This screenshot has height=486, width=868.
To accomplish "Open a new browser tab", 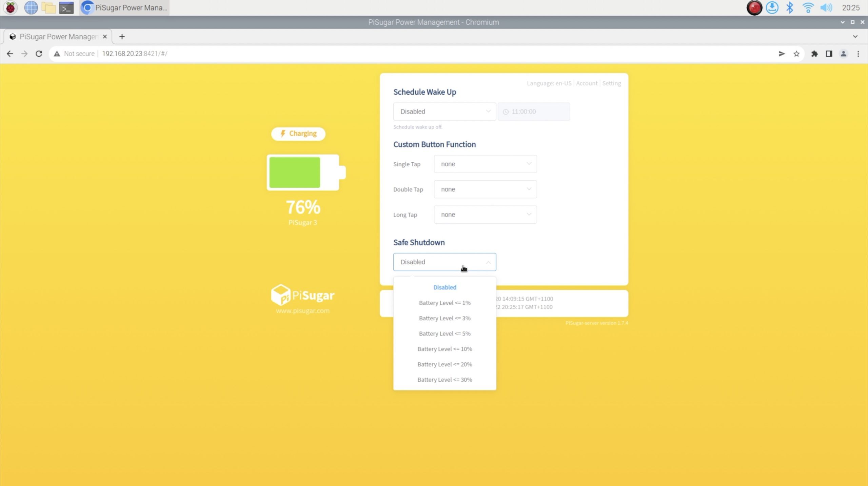I will pyautogui.click(x=122, y=37).
